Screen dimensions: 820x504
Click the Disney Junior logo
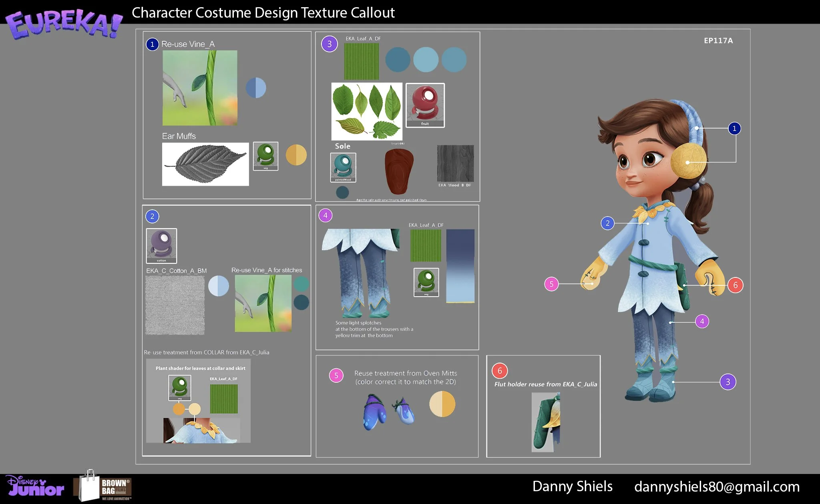[35, 486]
